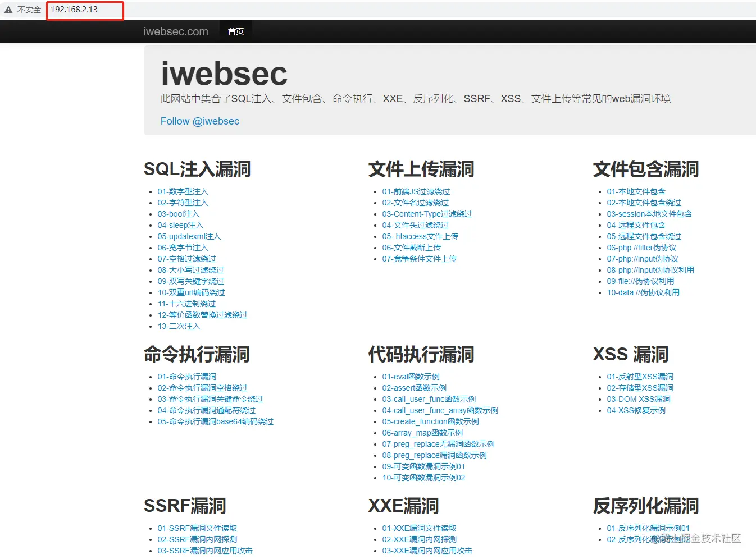756x559 pixels.
Task: Follow @iwebsec link
Action: coord(200,121)
